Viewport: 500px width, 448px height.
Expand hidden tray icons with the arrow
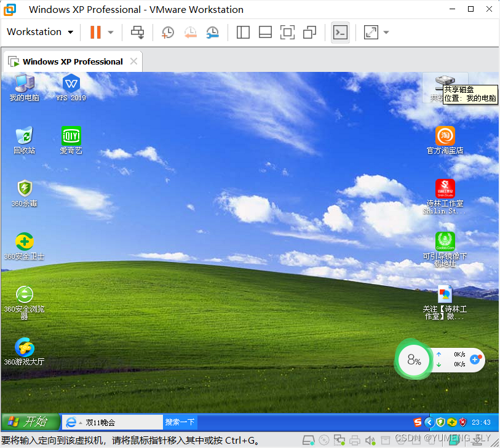429,423
